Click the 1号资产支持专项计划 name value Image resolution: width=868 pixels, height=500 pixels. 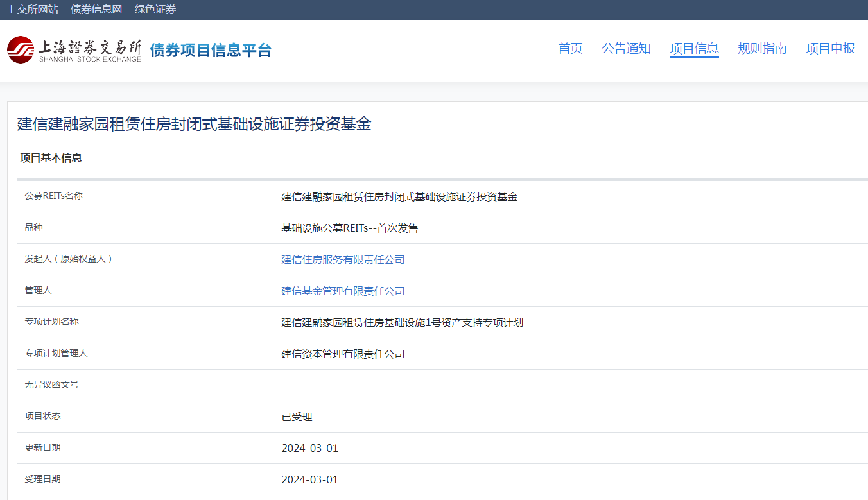point(402,323)
